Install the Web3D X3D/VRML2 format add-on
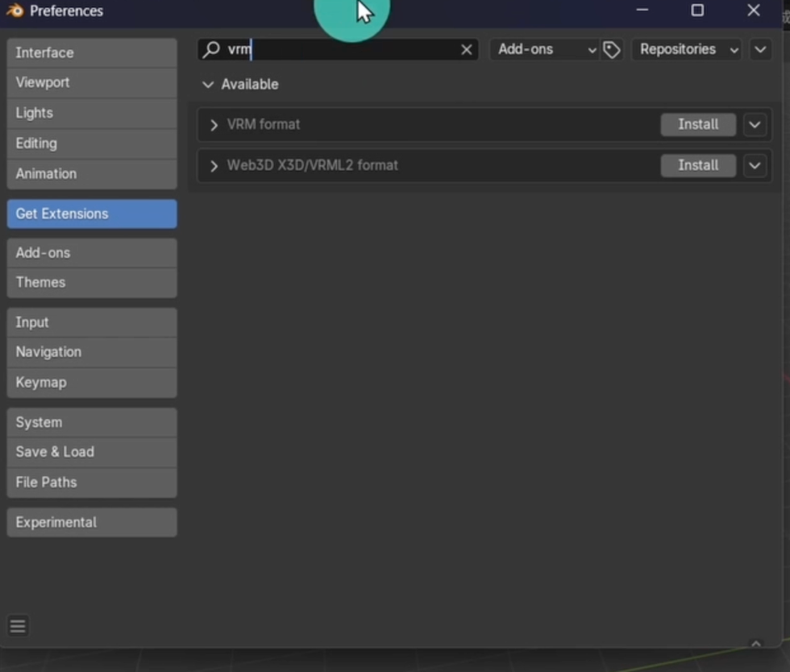Viewport: 790px width, 672px height. (x=697, y=165)
